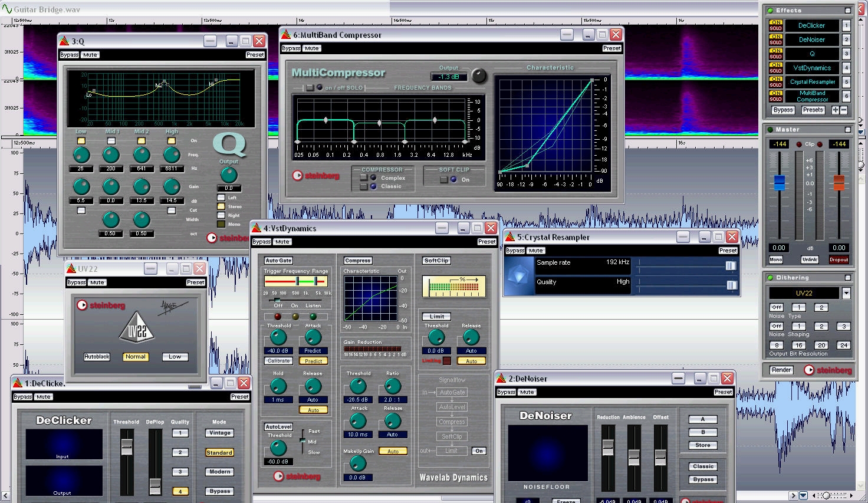Select 16 bit Output Bit Resolution
Image resolution: width=868 pixels, height=503 pixels.
pyautogui.click(x=798, y=346)
